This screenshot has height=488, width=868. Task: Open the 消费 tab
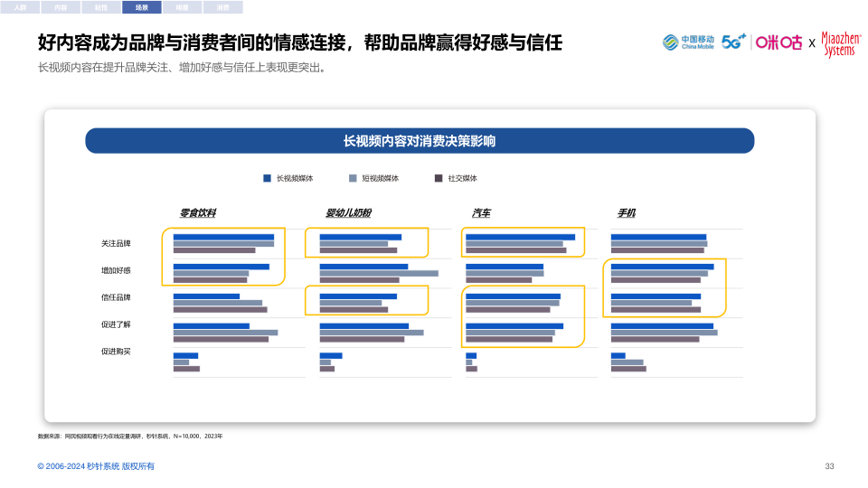pyautogui.click(x=223, y=7)
